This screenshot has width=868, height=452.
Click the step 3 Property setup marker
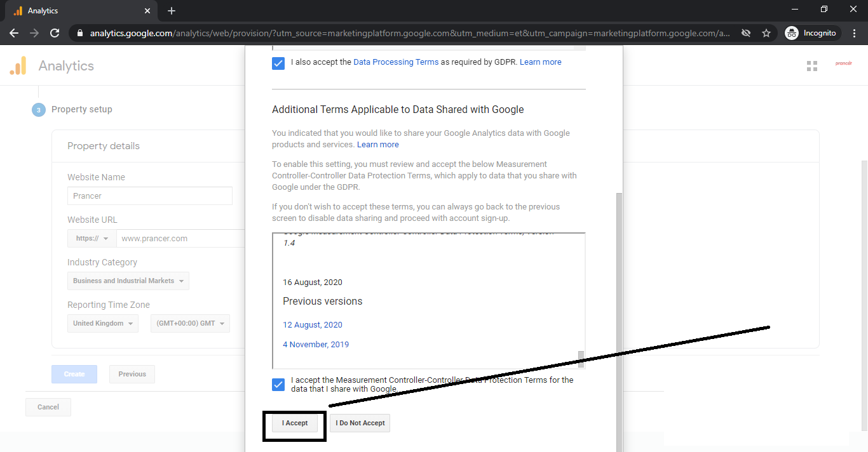point(38,110)
